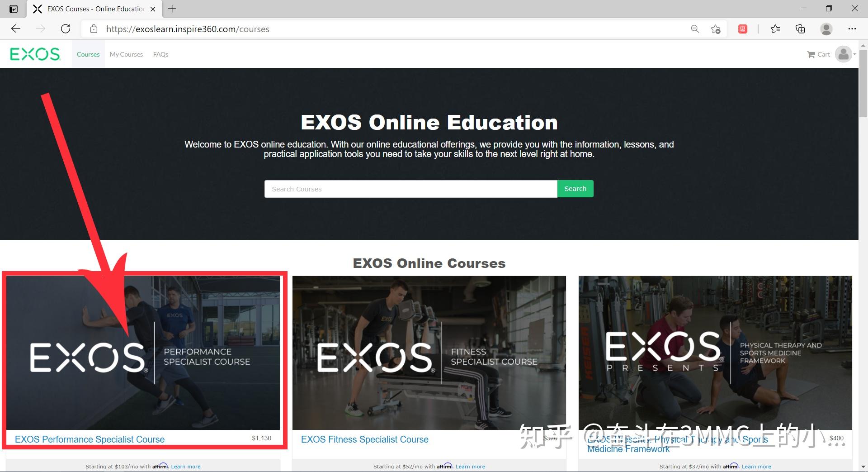Open the shopping Cart
Screen dimensions: 868x472
[x=818, y=54]
